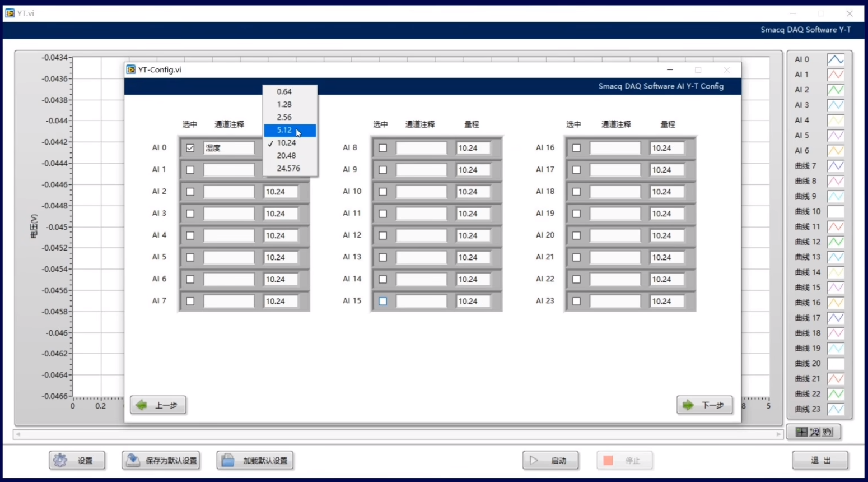Viewport: 868px width, 482px height.
Task: Click the AI 1 channel comment field
Action: (x=228, y=170)
